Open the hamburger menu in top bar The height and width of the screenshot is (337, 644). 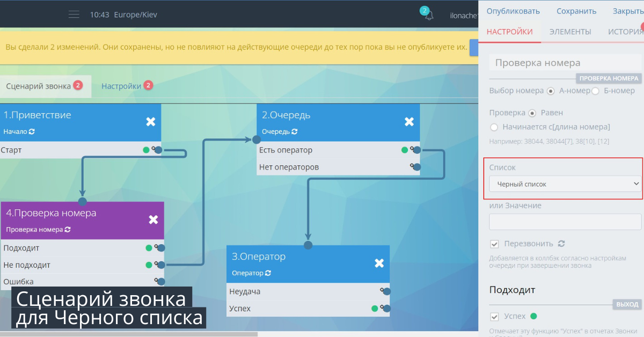tap(74, 14)
